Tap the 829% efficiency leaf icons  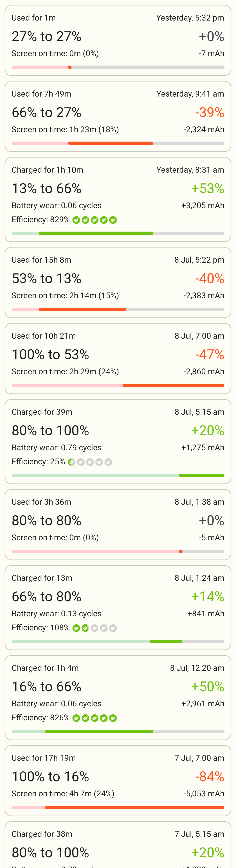click(95, 220)
